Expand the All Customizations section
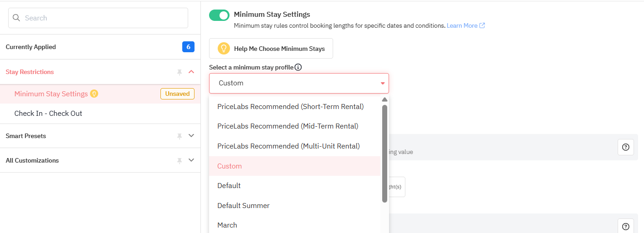 (191, 160)
